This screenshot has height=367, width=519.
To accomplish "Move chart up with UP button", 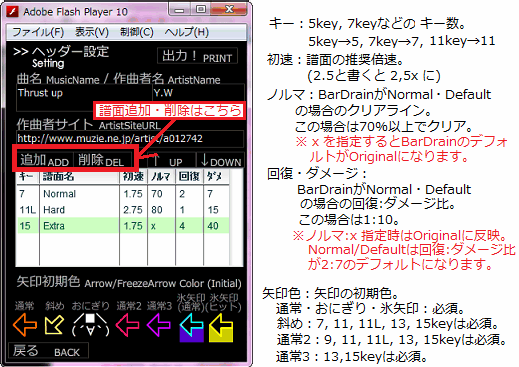I will coord(168,160).
